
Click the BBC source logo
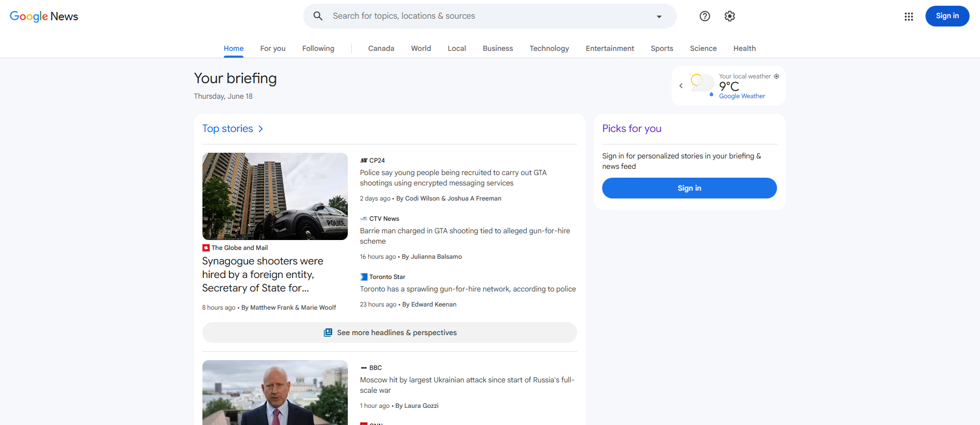[x=363, y=368]
